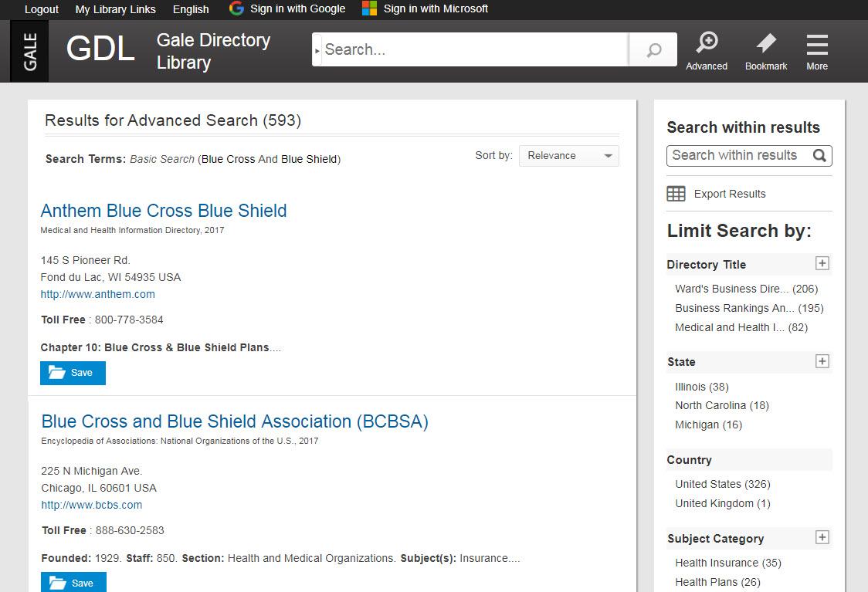
Task: Filter results by Illinois (38)
Action: click(702, 387)
